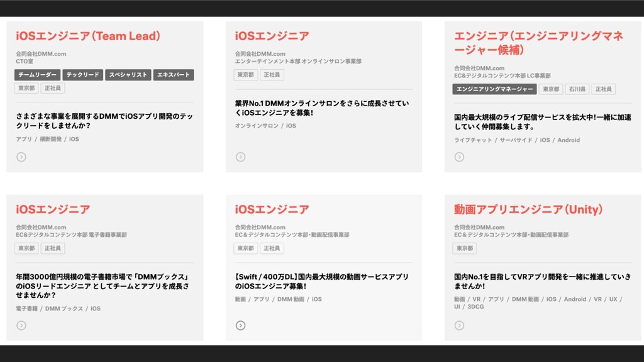Viewport: 644px width, 362px height.
Task: Click description 'さまざまな事業を展開するDMMでiOSアプリ開発の…'
Action: click(x=104, y=121)
